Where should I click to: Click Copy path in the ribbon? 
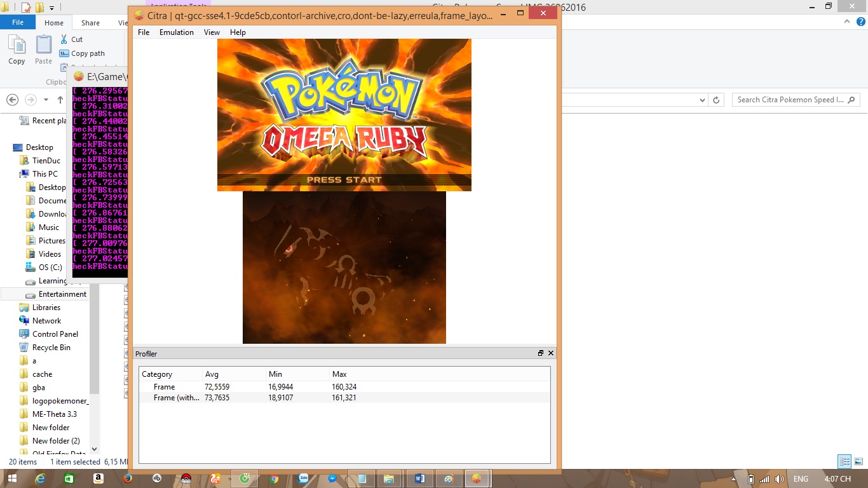(82, 54)
